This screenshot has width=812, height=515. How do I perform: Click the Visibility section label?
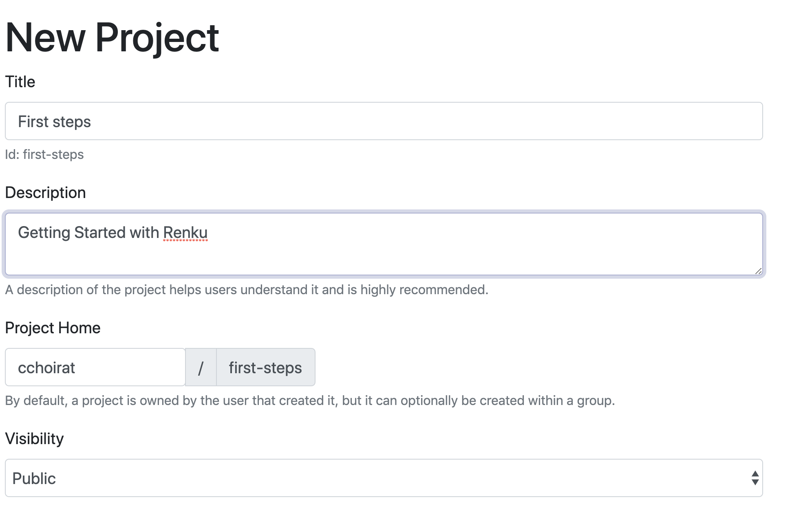pyautogui.click(x=34, y=438)
